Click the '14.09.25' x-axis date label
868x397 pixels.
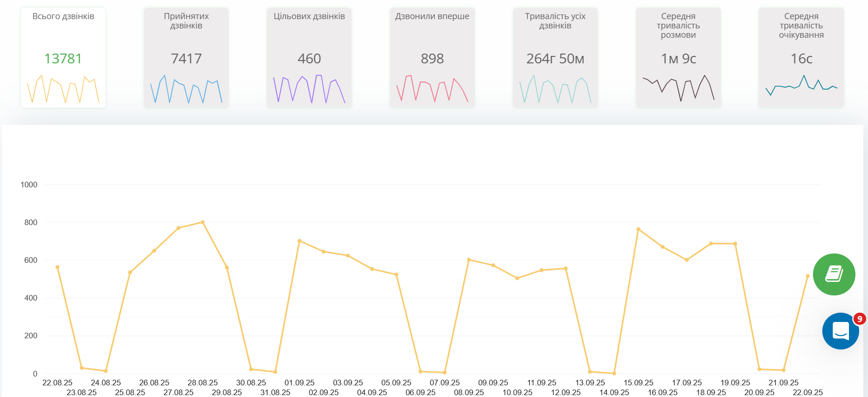[614, 392]
